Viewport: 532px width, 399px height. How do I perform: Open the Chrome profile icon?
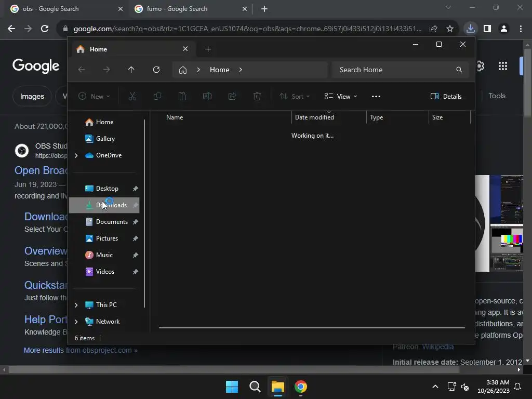coord(504,29)
